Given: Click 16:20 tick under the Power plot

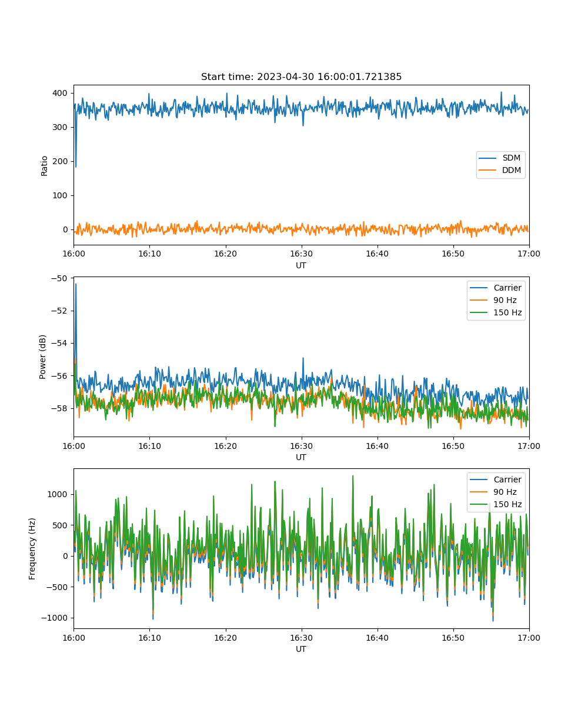Looking at the screenshot, I should click(x=225, y=445).
